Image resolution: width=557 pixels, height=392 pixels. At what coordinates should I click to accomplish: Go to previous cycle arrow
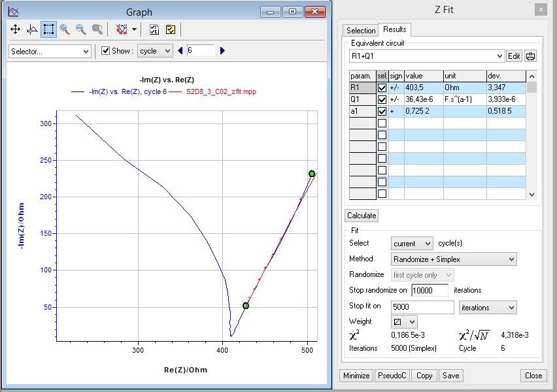tap(180, 51)
